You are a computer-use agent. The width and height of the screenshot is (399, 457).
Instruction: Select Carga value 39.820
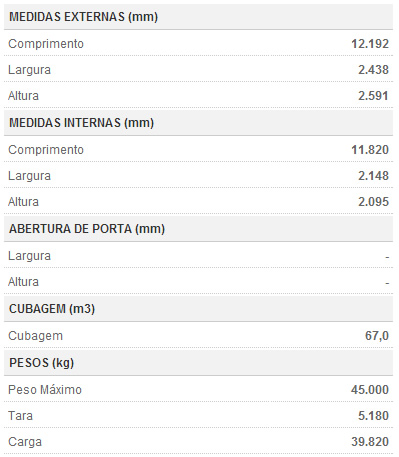(370, 442)
